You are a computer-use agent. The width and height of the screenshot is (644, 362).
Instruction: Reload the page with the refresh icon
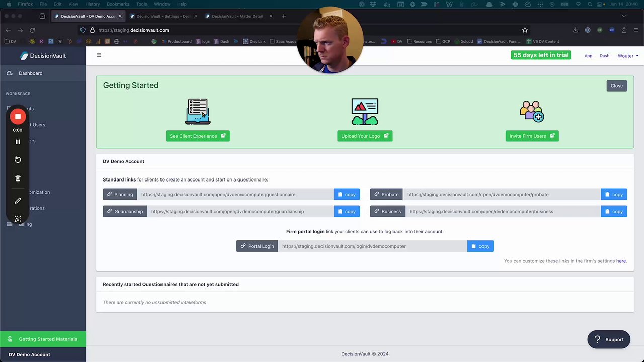coord(32,30)
